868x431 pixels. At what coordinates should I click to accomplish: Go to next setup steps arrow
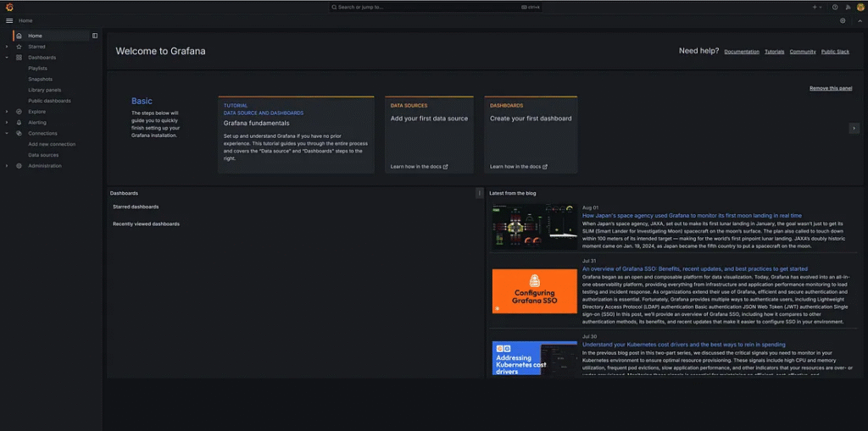coord(854,128)
